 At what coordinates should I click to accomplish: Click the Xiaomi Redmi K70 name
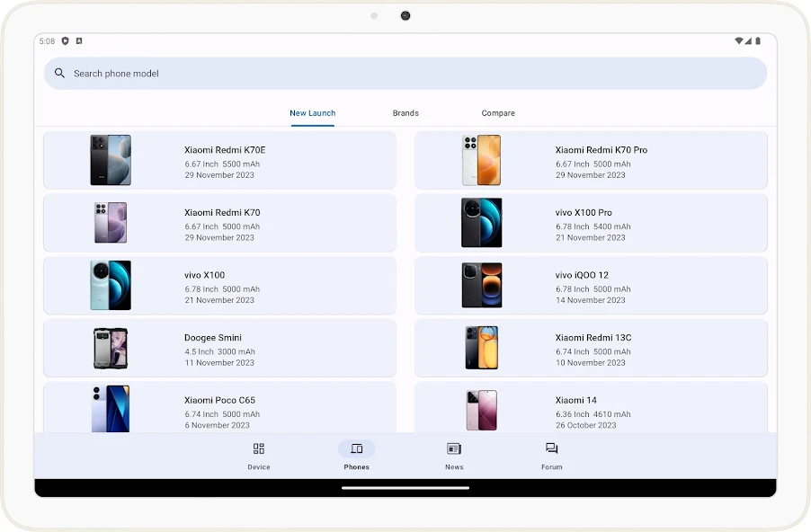pos(222,212)
